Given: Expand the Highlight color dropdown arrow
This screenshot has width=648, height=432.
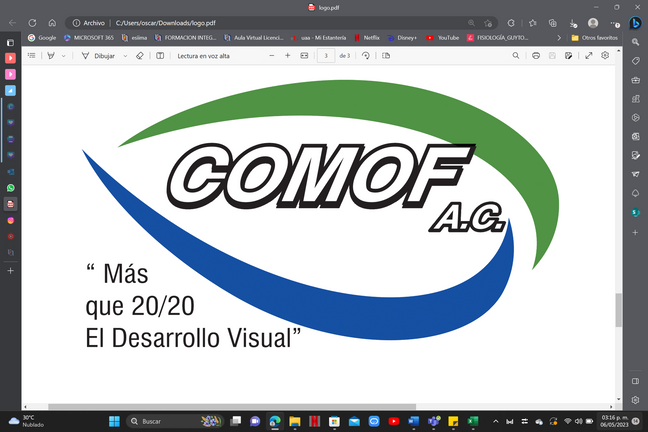Looking at the screenshot, I should (x=65, y=56).
